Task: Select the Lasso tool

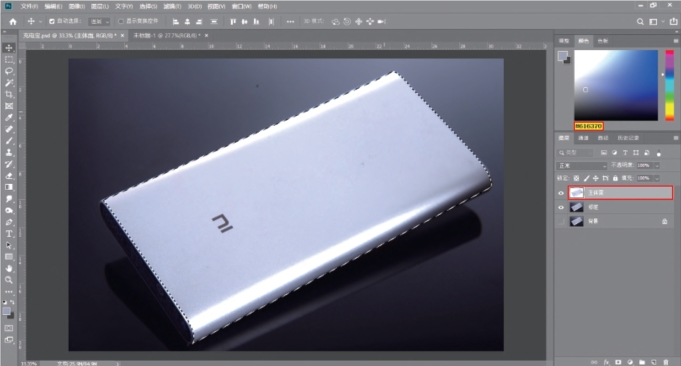Action: [9, 71]
